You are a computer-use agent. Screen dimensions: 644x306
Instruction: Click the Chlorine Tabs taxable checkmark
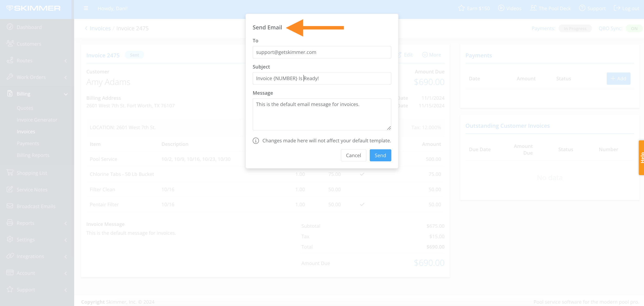(x=362, y=174)
